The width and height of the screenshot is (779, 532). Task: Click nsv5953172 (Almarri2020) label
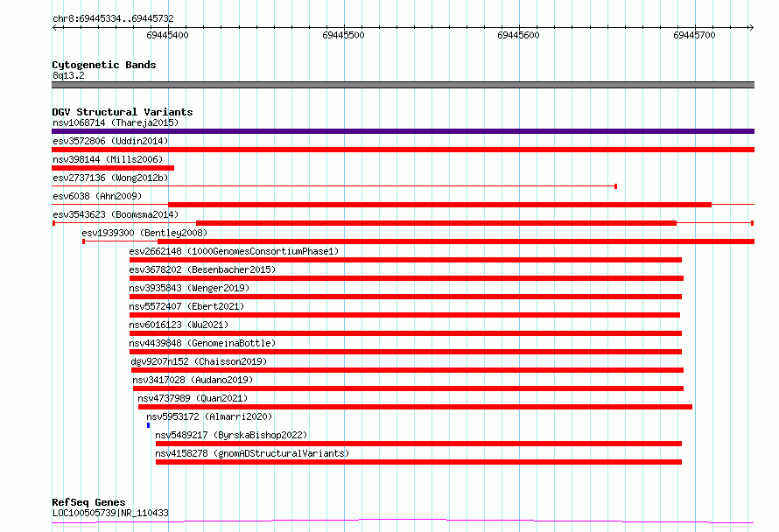pos(209,416)
